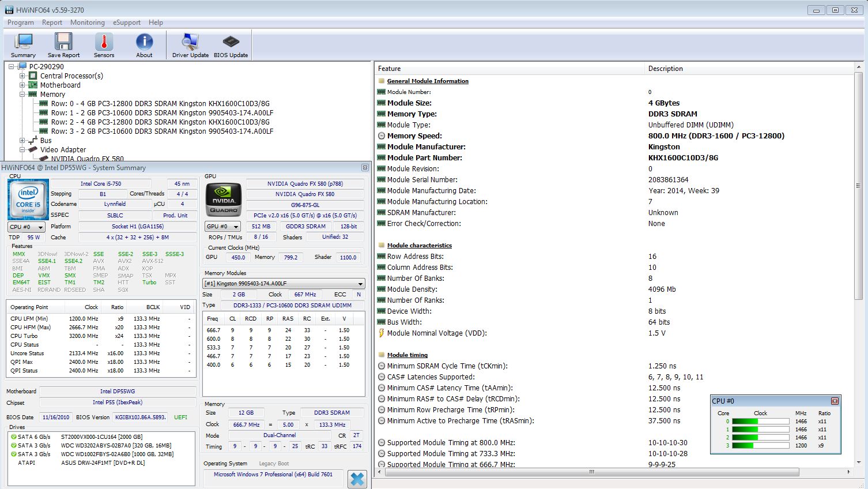Click the NVIDIA Quadro logo
The image size is (868, 489).
[224, 200]
